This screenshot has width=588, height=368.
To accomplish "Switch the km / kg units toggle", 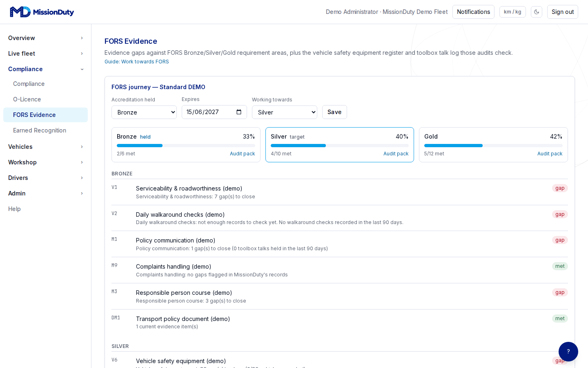I will 512,12.
